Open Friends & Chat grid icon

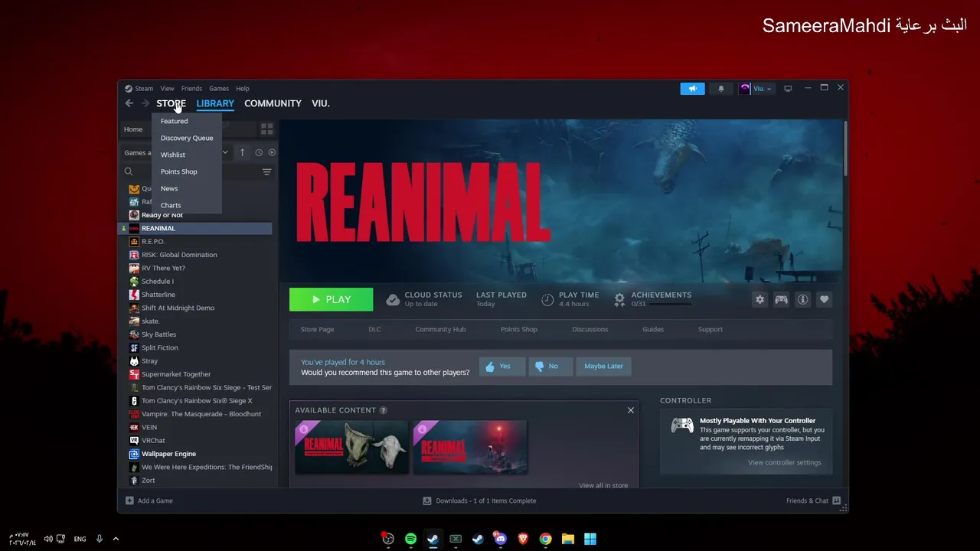pyautogui.click(x=836, y=500)
